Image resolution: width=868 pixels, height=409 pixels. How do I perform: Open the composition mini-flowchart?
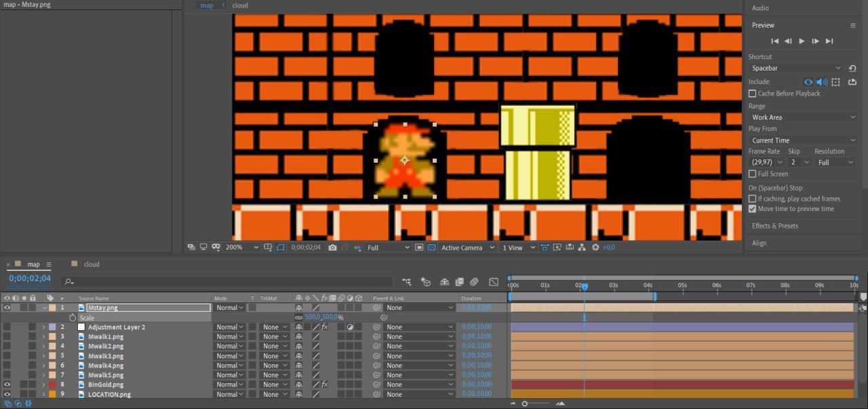pyautogui.click(x=406, y=281)
